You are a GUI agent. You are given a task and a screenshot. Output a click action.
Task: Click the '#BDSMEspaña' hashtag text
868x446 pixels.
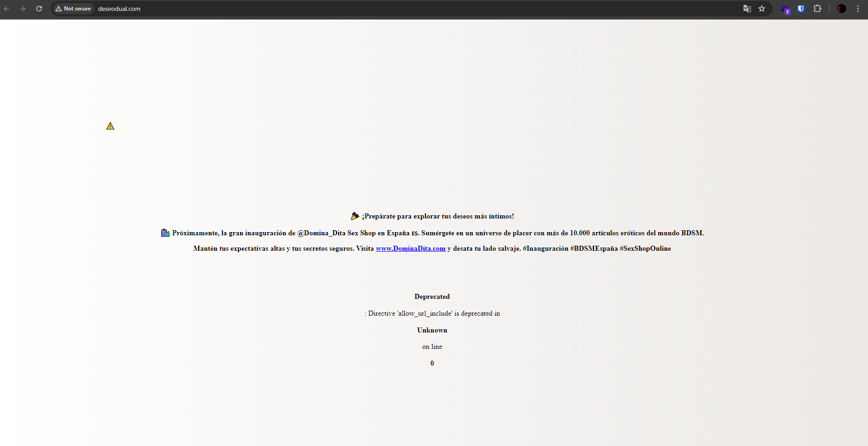pos(594,248)
